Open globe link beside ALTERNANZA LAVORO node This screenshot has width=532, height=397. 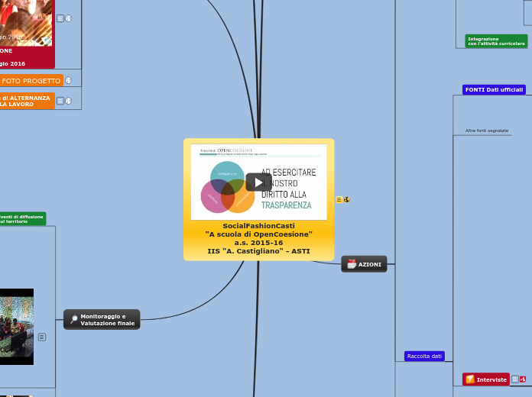[x=68, y=101]
